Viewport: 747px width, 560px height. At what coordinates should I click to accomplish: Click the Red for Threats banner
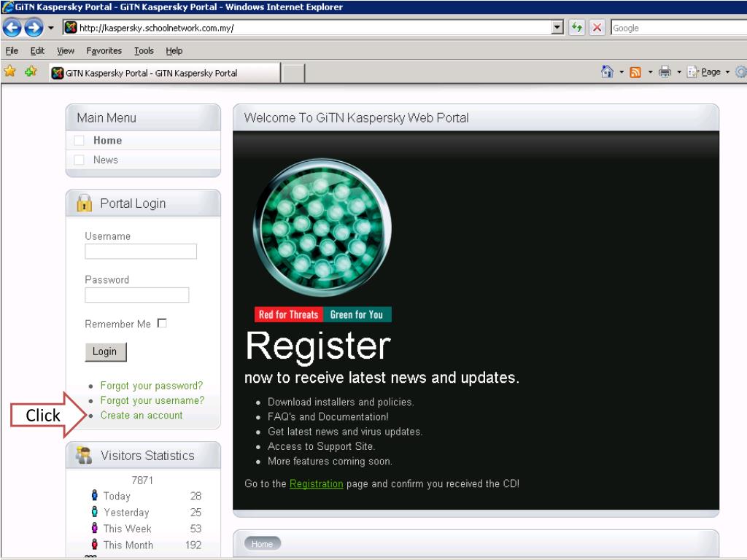[x=289, y=314]
